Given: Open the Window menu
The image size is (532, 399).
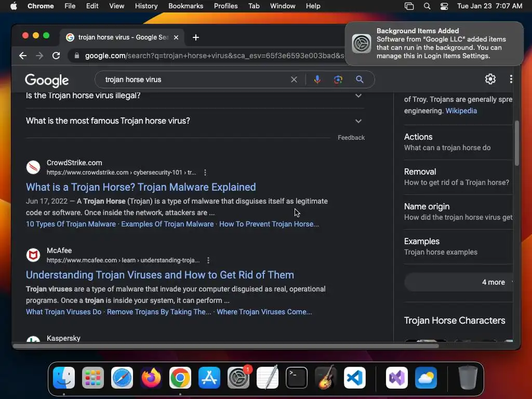Looking at the screenshot, I should click(283, 6).
